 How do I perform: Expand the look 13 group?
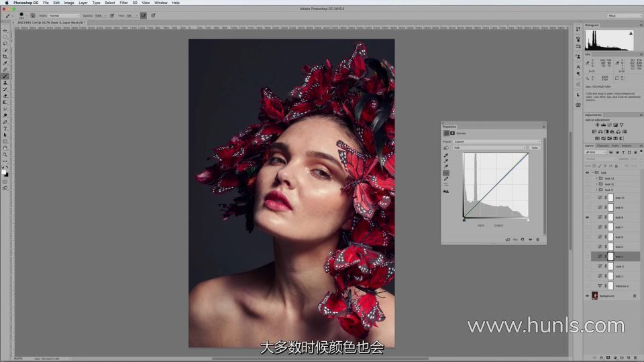click(597, 178)
